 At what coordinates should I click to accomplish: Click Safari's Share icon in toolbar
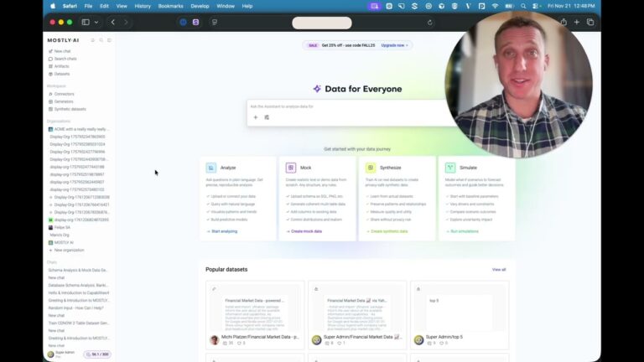(x=563, y=23)
